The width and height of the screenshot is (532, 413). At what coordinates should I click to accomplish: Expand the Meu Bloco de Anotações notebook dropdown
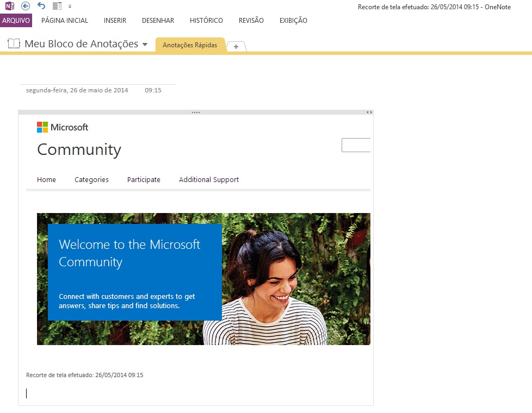pos(145,45)
